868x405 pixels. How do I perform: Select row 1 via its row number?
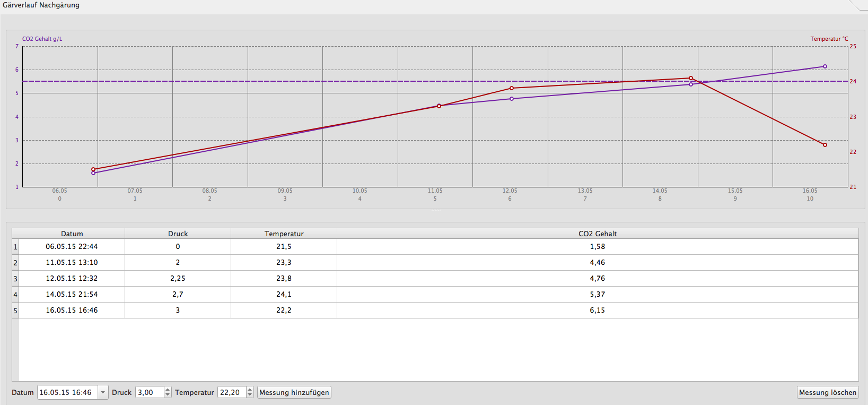point(15,247)
